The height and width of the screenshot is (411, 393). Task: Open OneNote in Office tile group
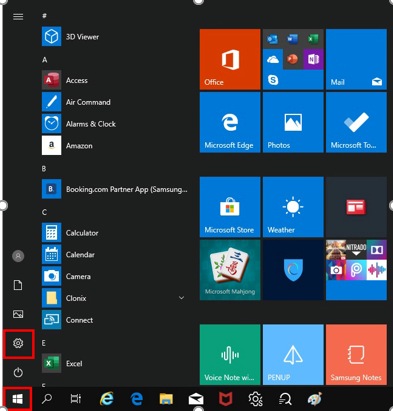[x=313, y=59]
